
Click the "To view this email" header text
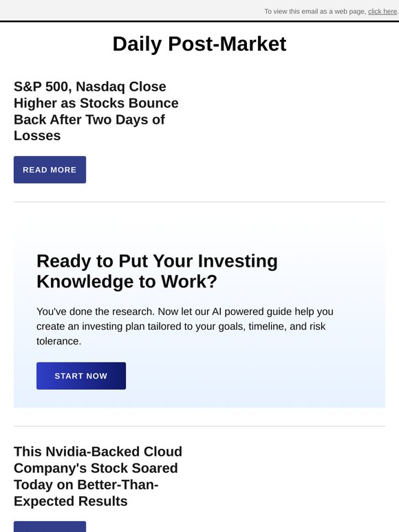[316, 12]
